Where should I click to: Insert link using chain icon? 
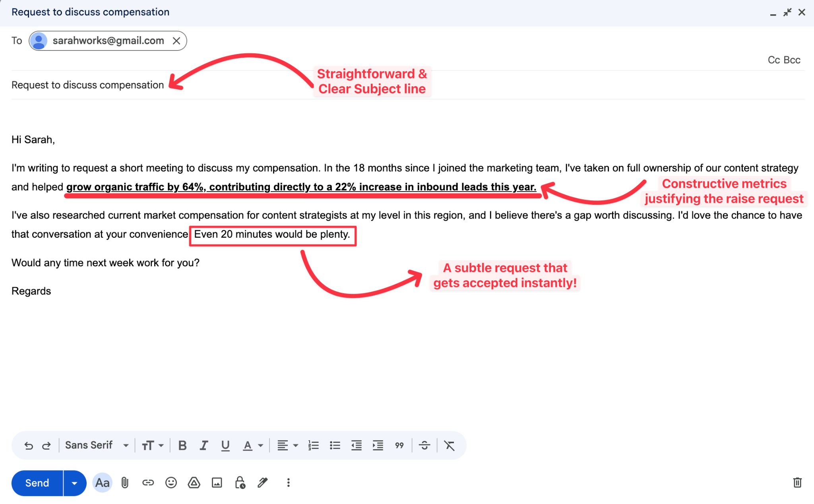[x=148, y=483]
